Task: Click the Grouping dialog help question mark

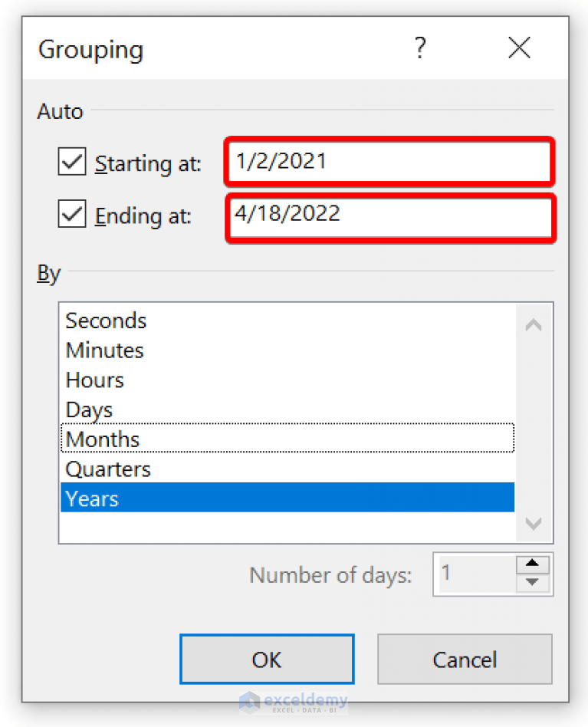Action: [420, 48]
